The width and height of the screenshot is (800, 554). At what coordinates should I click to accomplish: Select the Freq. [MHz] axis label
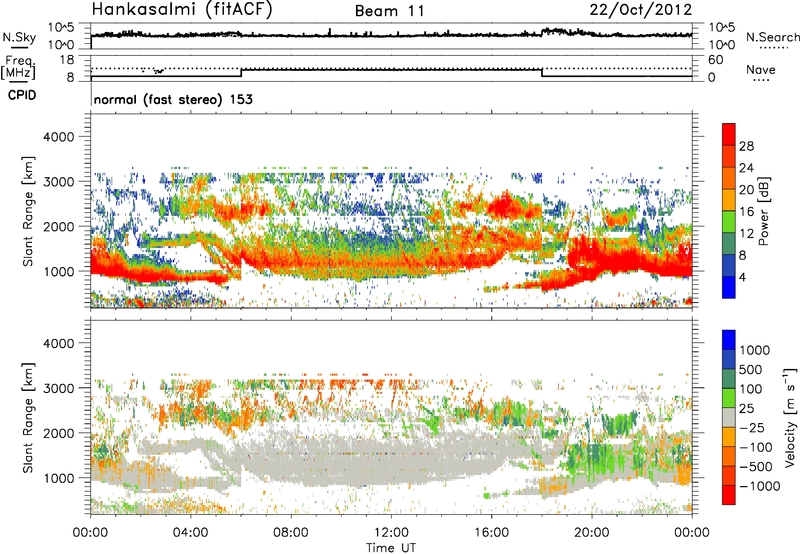(19, 68)
